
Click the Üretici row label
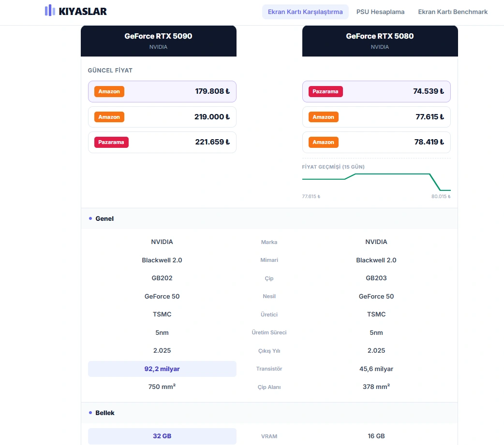click(269, 315)
